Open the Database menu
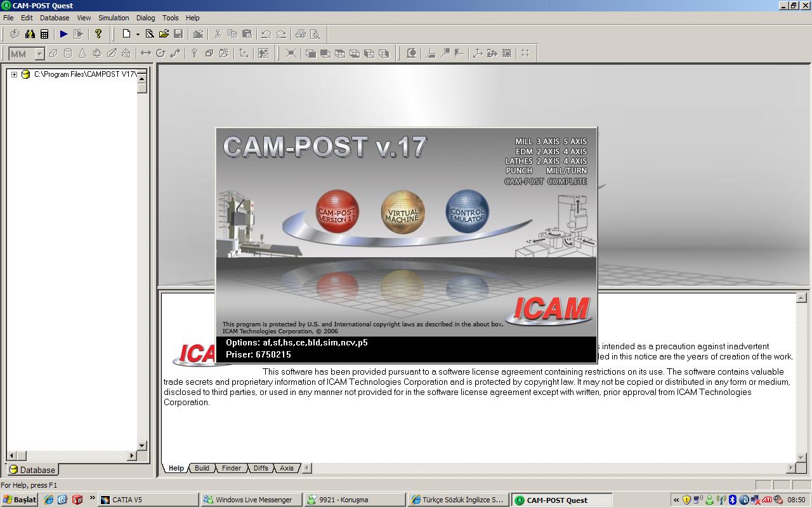The height and width of the screenshot is (508, 812). coord(55,18)
